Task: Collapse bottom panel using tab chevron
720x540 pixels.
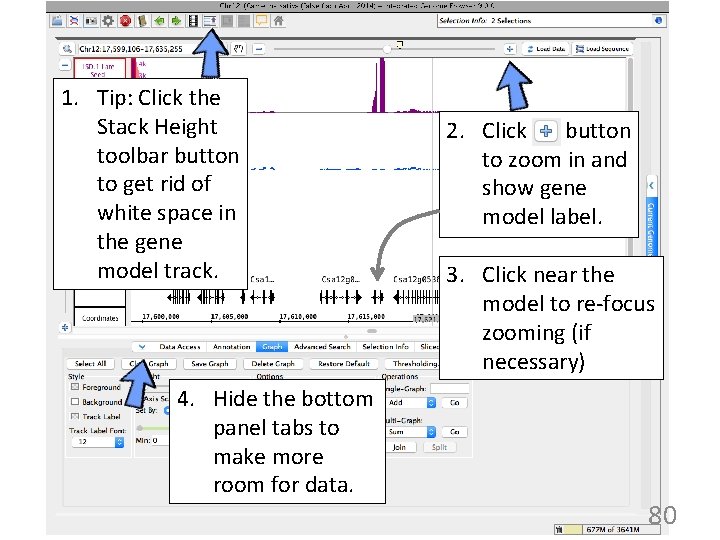Action: (x=142, y=347)
